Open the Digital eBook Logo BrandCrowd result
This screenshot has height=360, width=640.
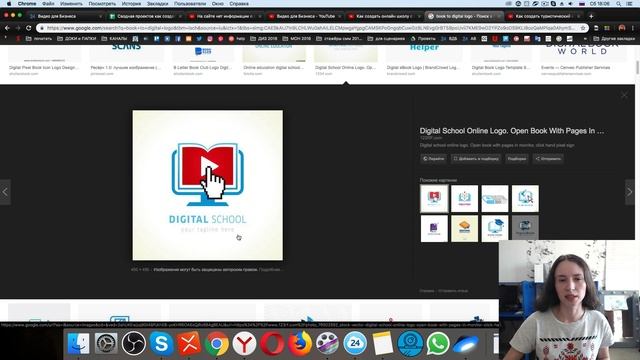(424, 60)
